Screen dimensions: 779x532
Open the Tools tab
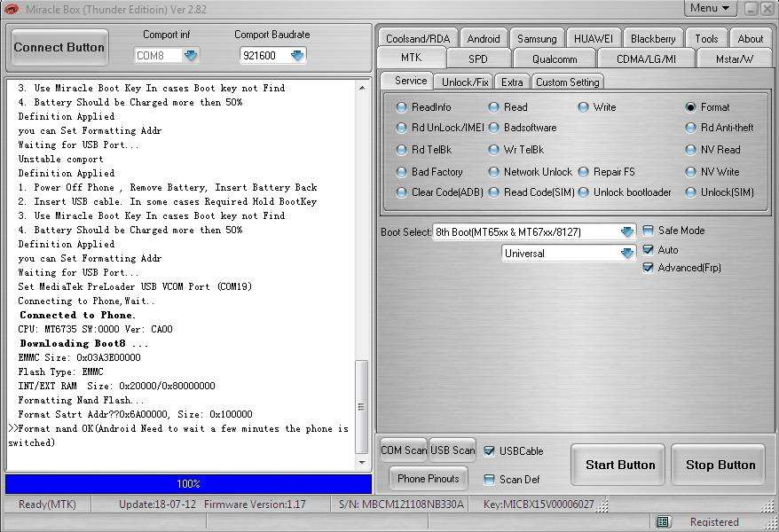[x=706, y=38]
